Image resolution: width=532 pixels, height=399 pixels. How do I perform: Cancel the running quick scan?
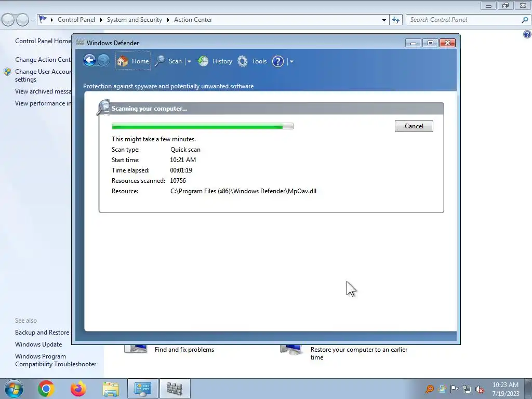coord(414,126)
